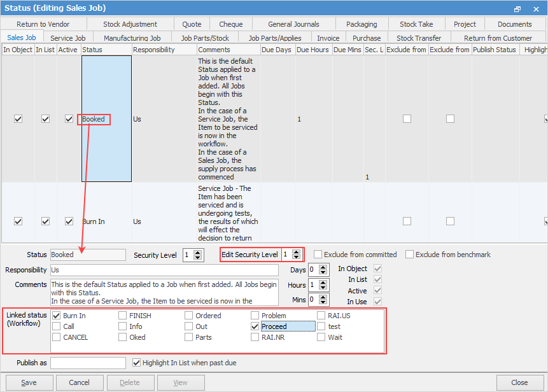Decrease the Edit Security Level spinner
Image resolution: width=548 pixels, height=392 pixels.
[x=297, y=257]
